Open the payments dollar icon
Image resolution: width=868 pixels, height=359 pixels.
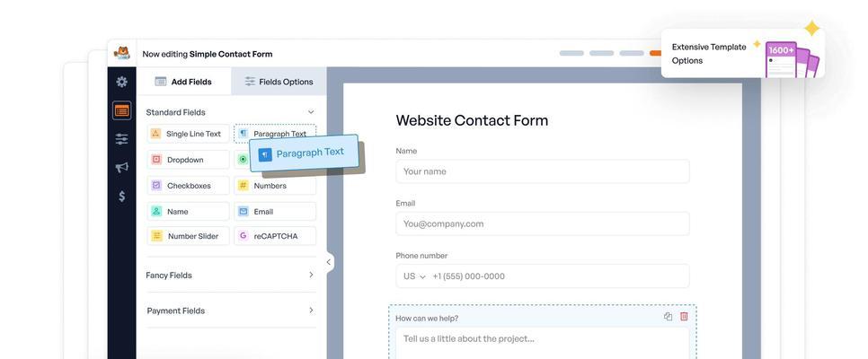click(x=122, y=197)
